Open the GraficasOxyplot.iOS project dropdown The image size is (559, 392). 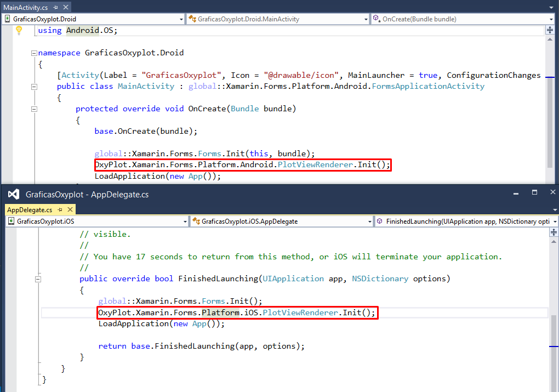click(x=184, y=221)
